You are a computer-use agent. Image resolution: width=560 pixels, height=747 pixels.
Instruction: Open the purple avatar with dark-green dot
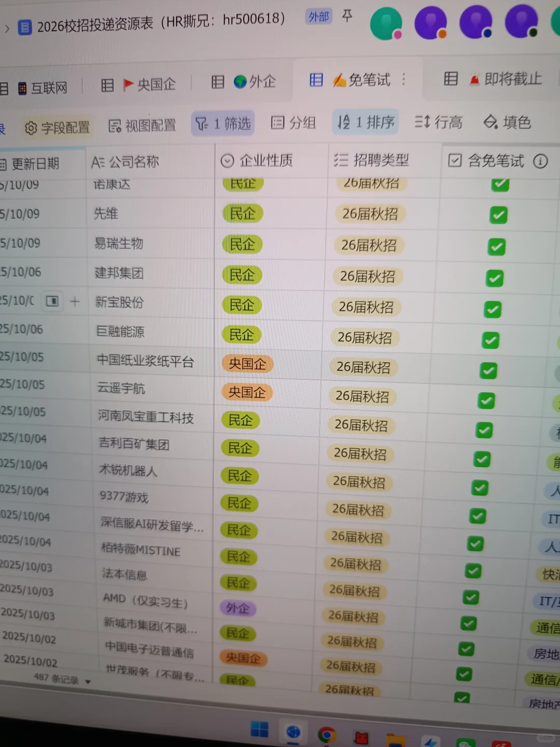[x=521, y=22]
